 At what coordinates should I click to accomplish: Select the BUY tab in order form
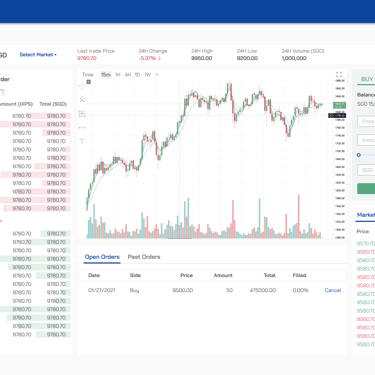point(367,79)
